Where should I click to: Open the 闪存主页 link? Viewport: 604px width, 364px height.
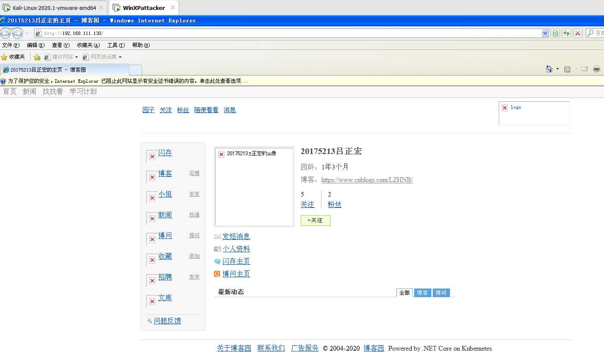[x=236, y=261]
